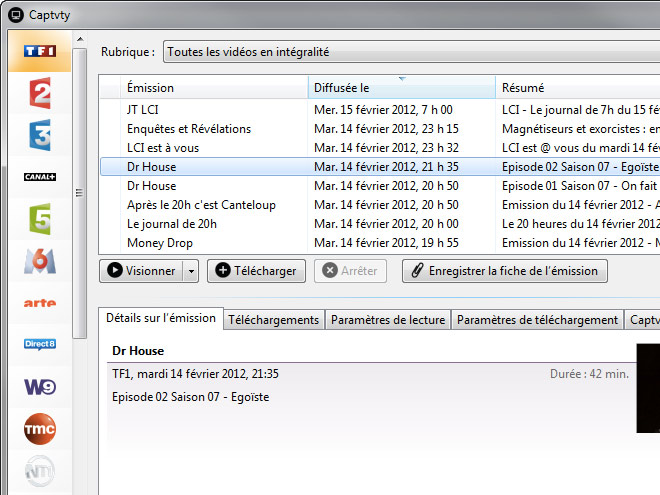Click the Durée : 42 min. text

click(x=589, y=374)
